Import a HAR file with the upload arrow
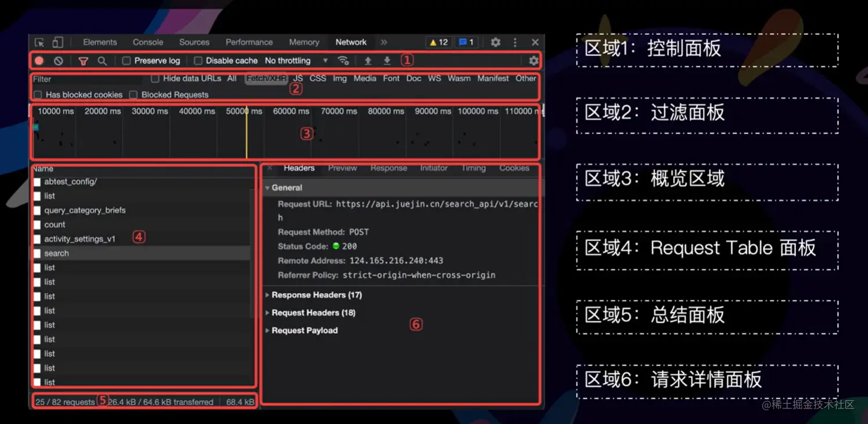Screen dimensions: 868x424 pos(368,61)
